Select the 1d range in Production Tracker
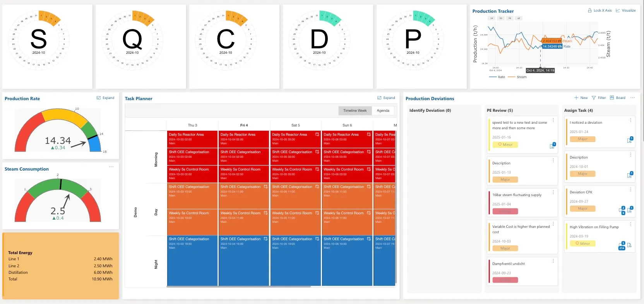The image size is (644, 304). click(492, 18)
